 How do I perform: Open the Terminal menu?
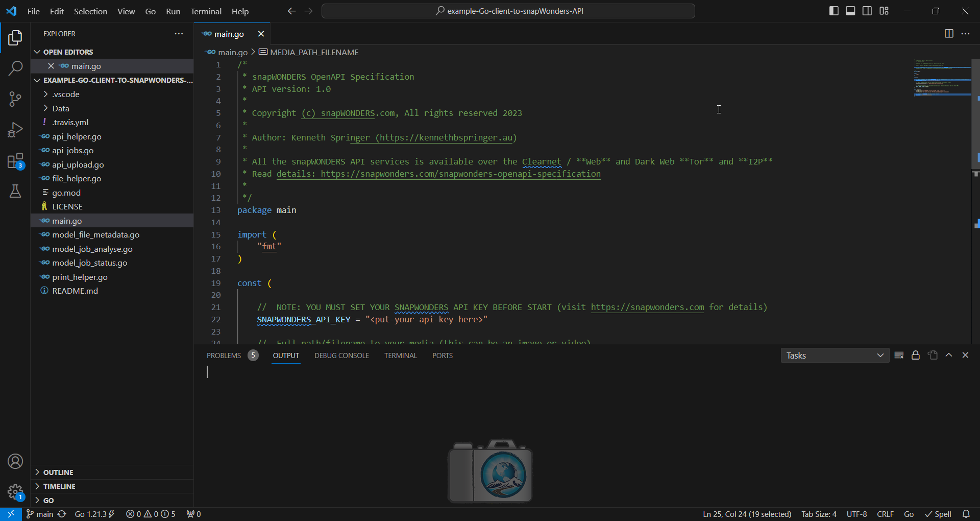206,11
